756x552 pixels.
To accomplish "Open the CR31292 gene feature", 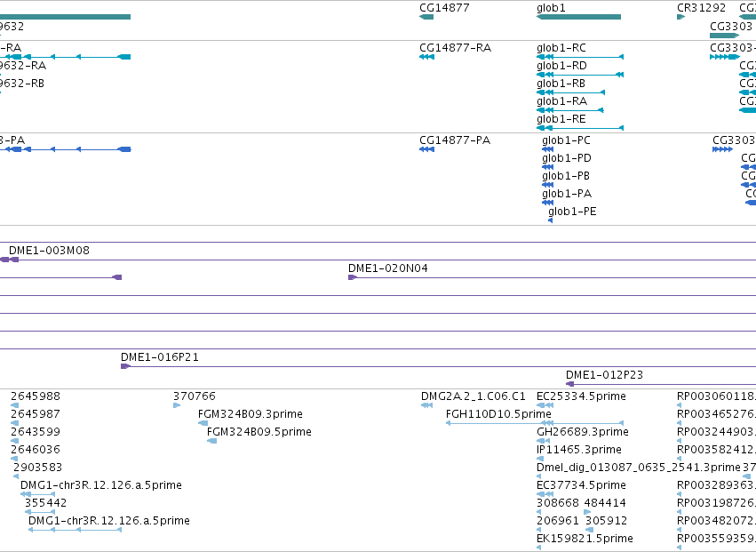I will [x=680, y=17].
